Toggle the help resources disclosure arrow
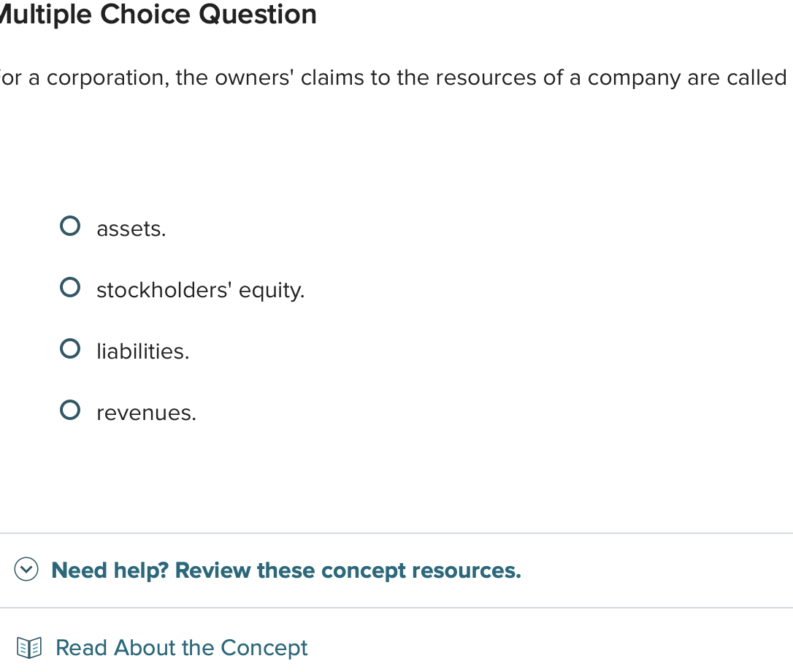793x672 pixels. (26, 569)
